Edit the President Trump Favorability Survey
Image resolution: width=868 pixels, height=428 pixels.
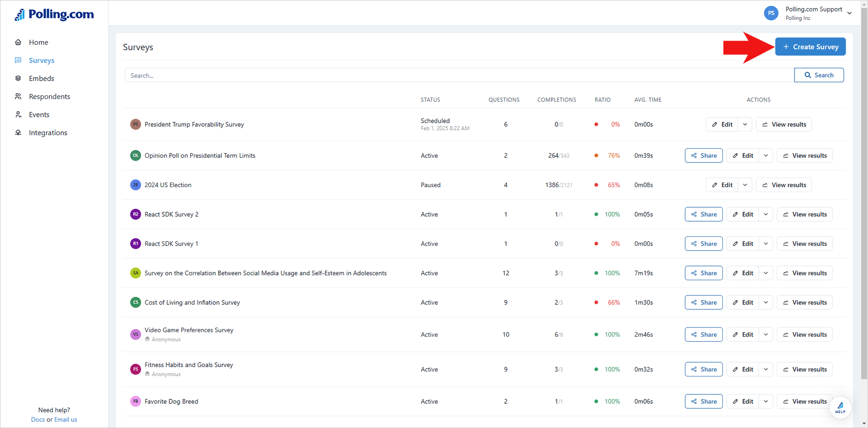coord(722,124)
